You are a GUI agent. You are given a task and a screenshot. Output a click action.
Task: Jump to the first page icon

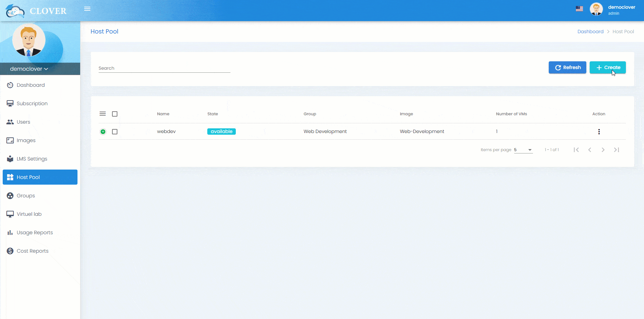[x=576, y=150]
